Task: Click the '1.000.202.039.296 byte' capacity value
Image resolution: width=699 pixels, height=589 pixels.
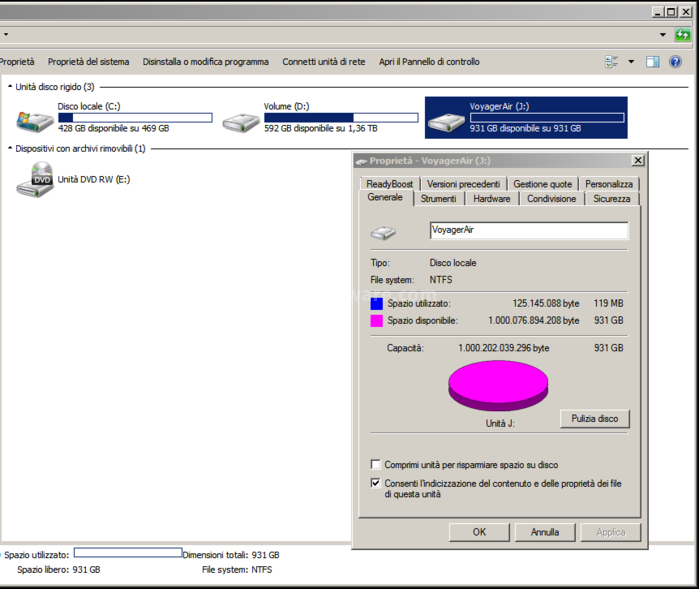Action: click(x=504, y=348)
